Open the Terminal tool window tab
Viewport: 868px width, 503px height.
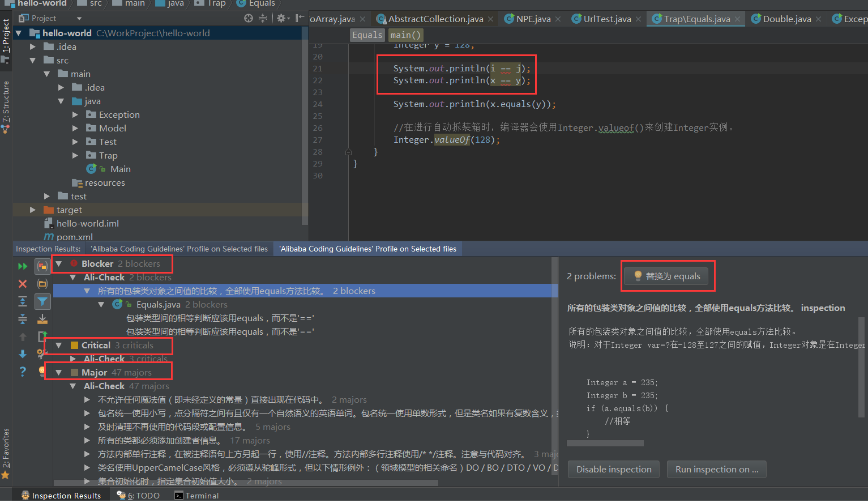tap(196, 495)
